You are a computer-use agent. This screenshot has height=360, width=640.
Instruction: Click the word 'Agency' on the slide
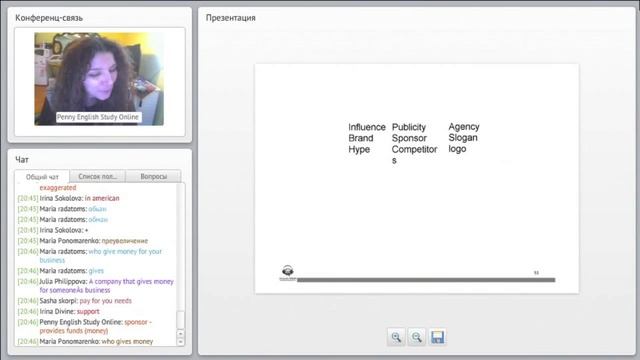[464, 127]
